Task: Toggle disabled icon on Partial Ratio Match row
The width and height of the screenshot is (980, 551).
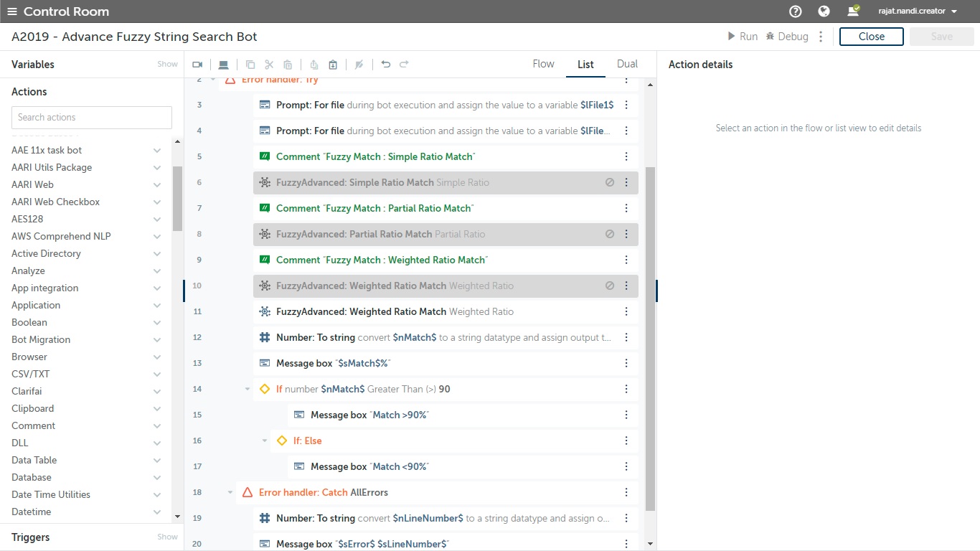Action: [x=610, y=234]
